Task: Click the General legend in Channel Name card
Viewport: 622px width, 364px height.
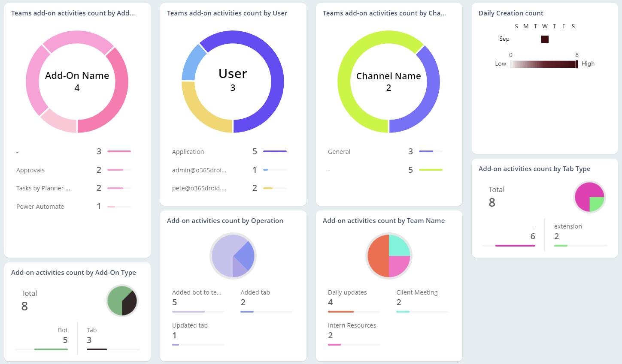Action: (x=339, y=151)
